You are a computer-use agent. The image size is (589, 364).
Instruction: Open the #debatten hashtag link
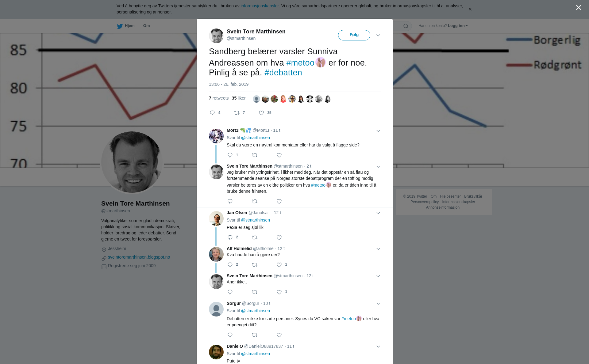[x=283, y=73]
